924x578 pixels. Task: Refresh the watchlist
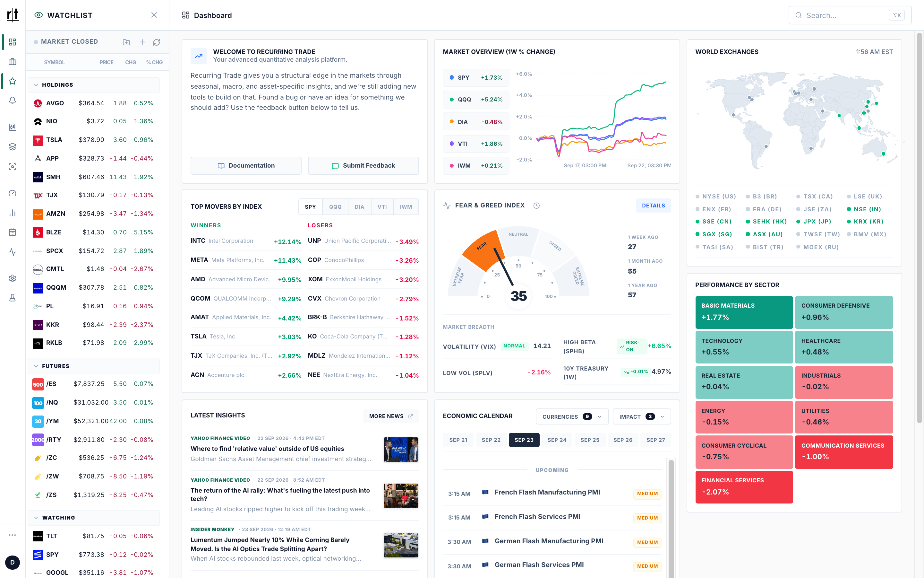157,42
